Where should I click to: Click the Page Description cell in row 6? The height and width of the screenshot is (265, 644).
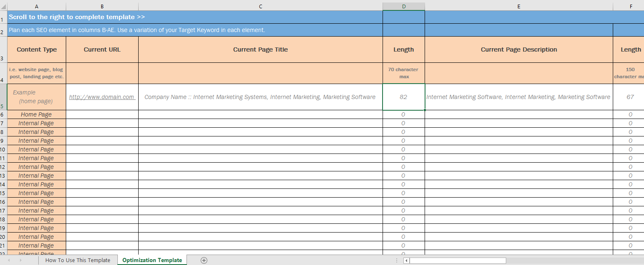[x=519, y=114]
